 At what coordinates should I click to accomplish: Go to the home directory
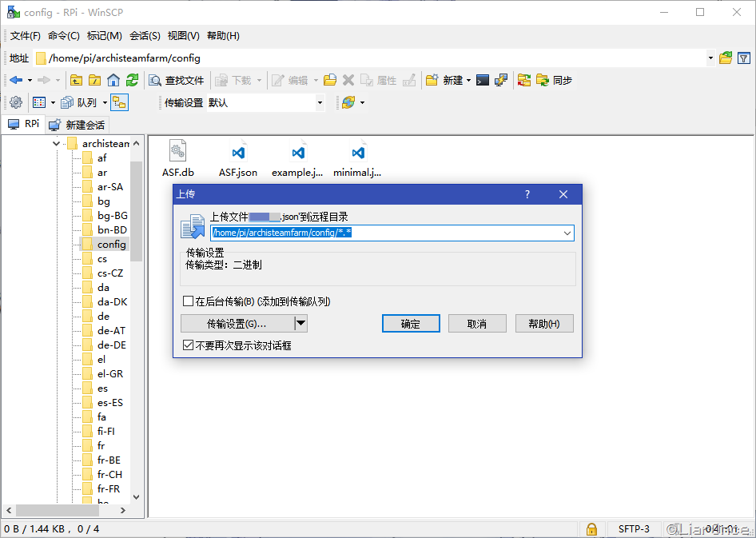point(113,80)
